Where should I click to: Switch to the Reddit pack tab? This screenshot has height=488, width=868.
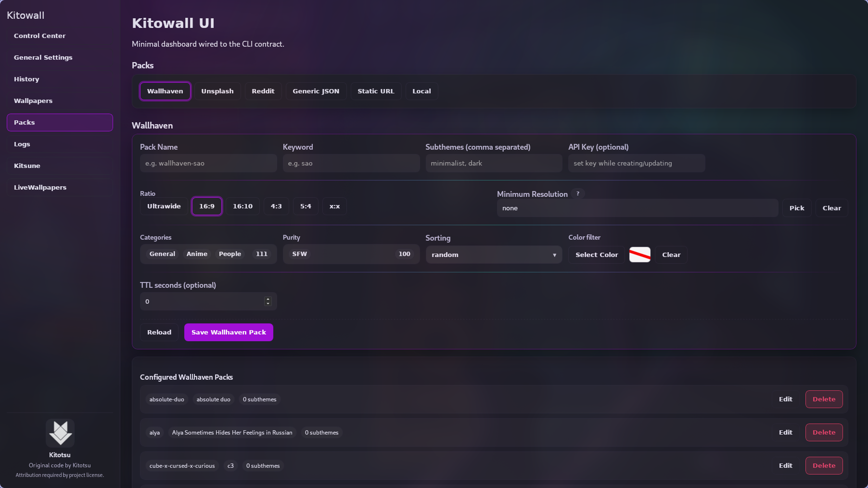(263, 91)
